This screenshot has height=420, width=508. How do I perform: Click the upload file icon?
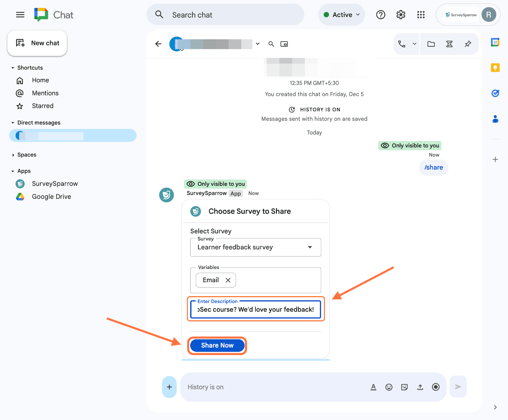click(x=420, y=387)
